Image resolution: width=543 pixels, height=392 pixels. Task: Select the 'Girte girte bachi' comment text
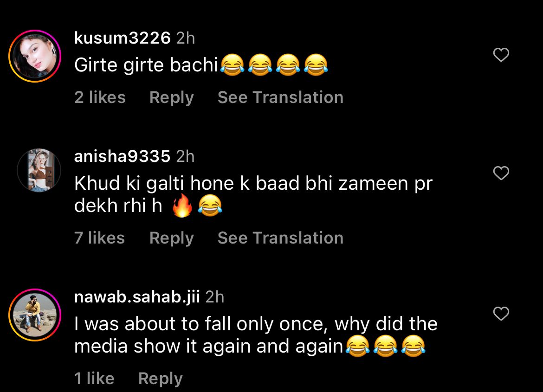click(201, 65)
